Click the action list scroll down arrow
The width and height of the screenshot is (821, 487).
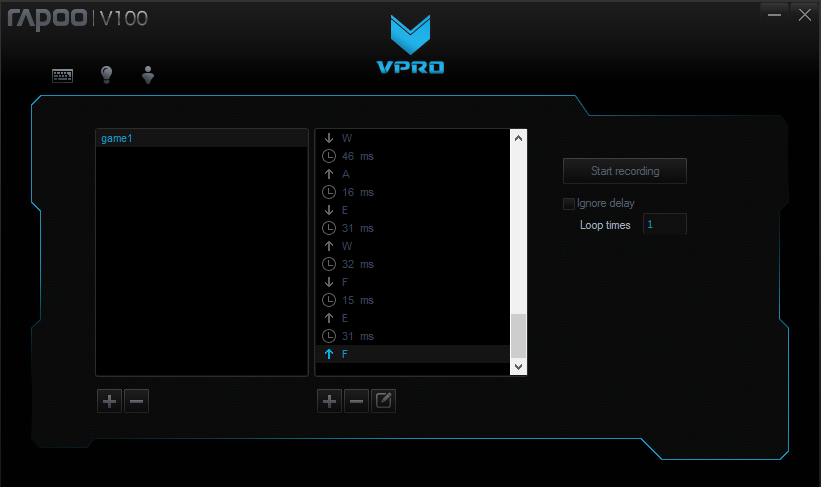pyautogui.click(x=518, y=367)
